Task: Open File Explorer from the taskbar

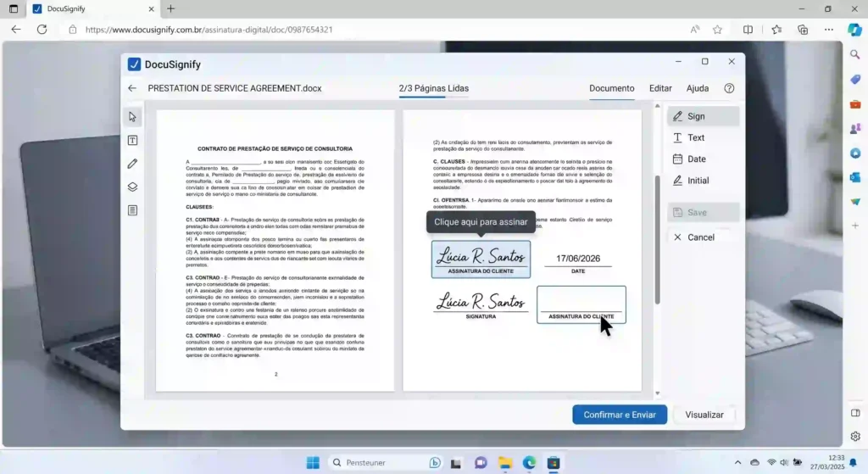Action: coord(505,463)
